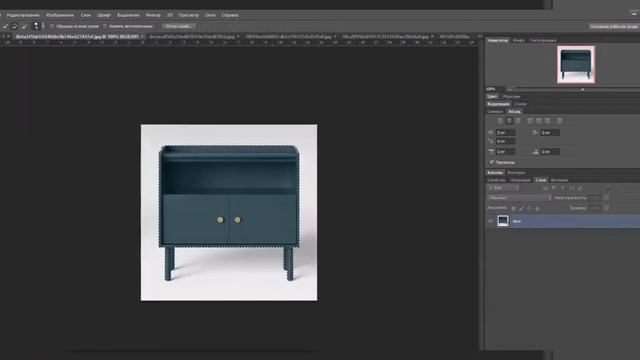Image resolution: width=640 pixels, height=360 pixels.
Task: Hide the Фон layer with eye icon
Action: coord(491,221)
